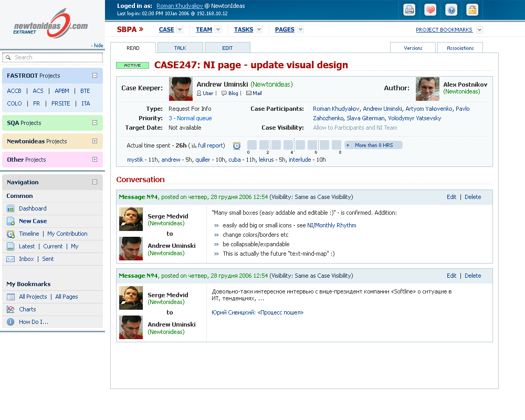Expand the Other Projects panel
The image size is (525, 420).
[x=94, y=160]
